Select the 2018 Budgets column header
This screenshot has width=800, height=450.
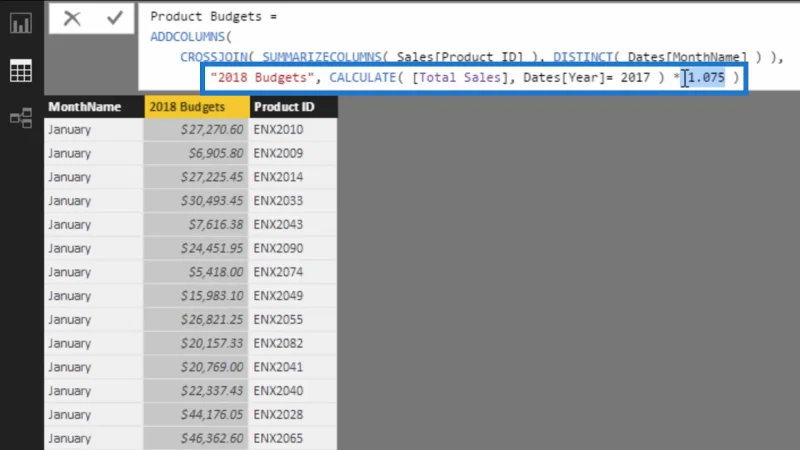[197, 107]
